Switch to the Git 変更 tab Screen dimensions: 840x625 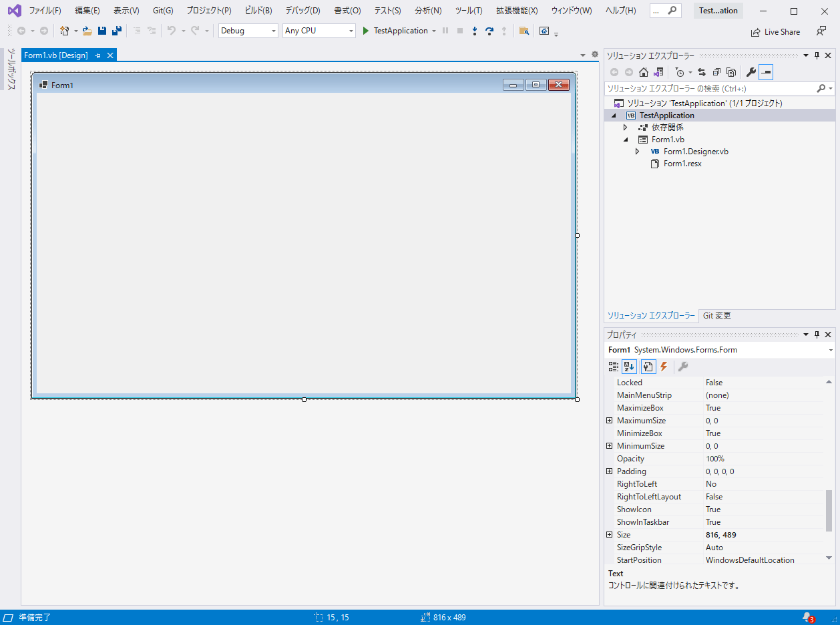tap(716, 315)
